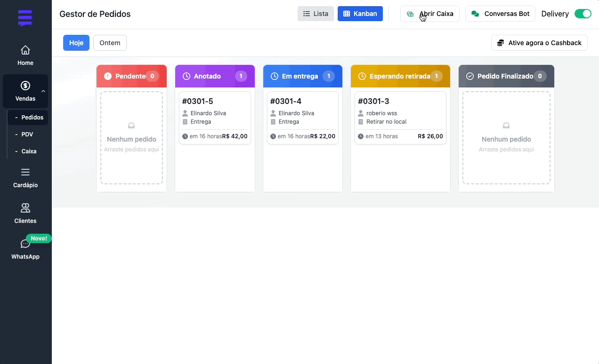Select the Ontem date filter
The height and width of the screenshot is (364, 599).
[110, 43]
